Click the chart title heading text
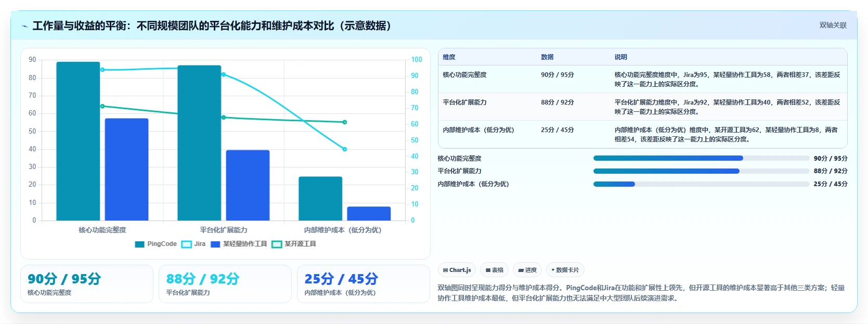 (212, 25)
